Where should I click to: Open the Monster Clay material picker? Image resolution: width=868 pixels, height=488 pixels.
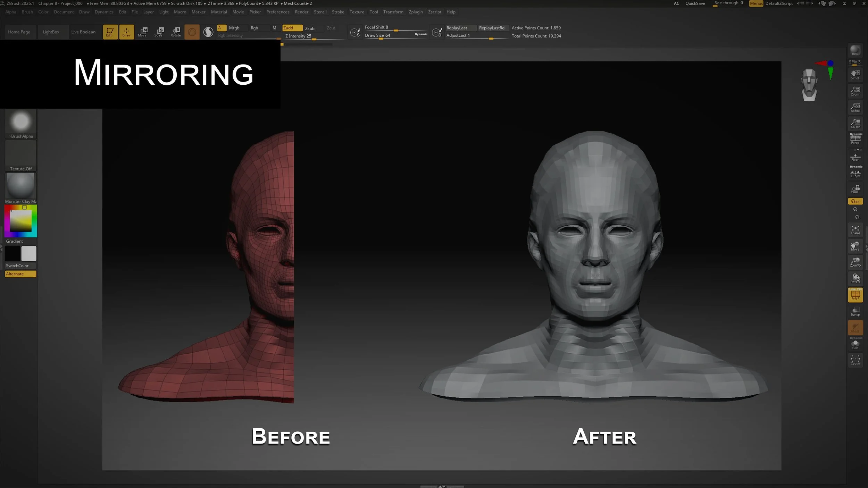point(20,187)
